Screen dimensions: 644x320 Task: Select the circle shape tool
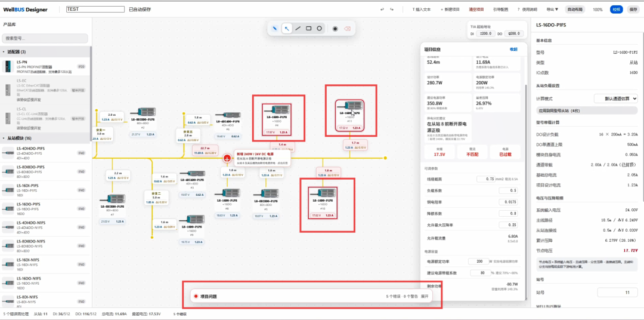pos(319,29)
